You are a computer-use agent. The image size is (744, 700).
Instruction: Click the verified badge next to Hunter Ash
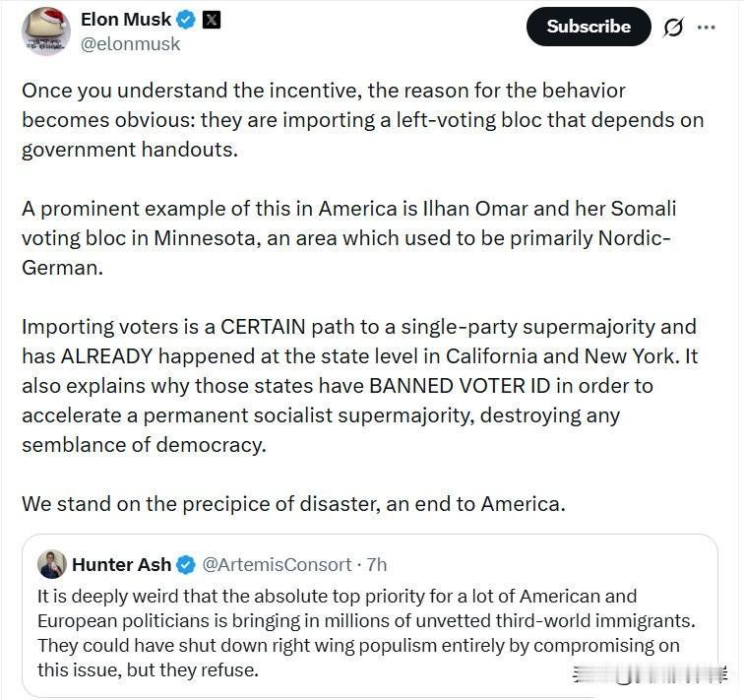[x=187, y=564]
